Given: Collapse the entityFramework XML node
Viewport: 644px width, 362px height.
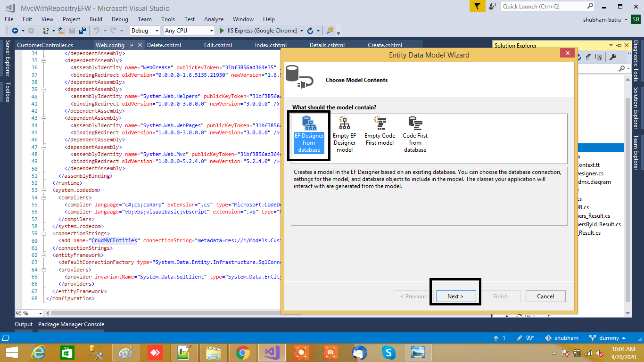Looking at the screenshot, I should click(44, 255).
